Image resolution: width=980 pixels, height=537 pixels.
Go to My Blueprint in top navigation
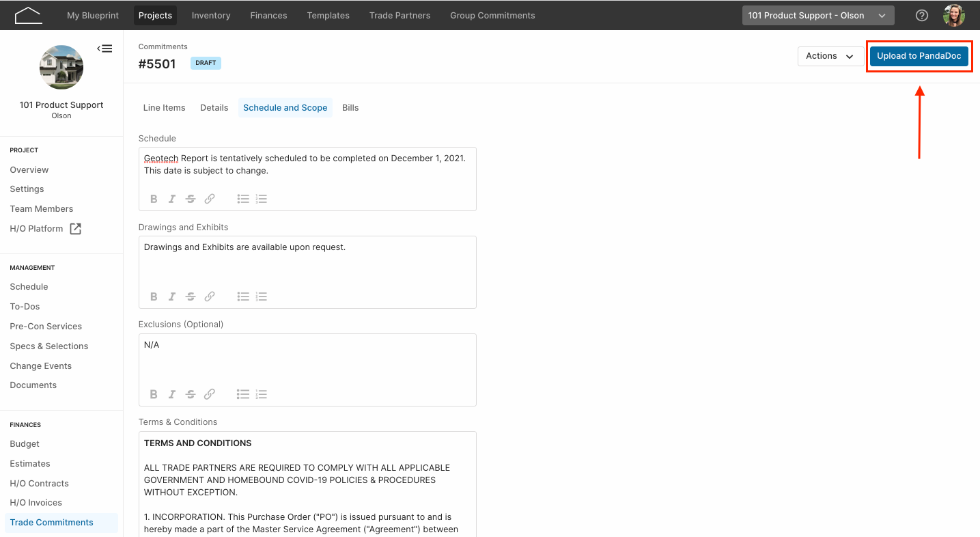click(93, 15)
